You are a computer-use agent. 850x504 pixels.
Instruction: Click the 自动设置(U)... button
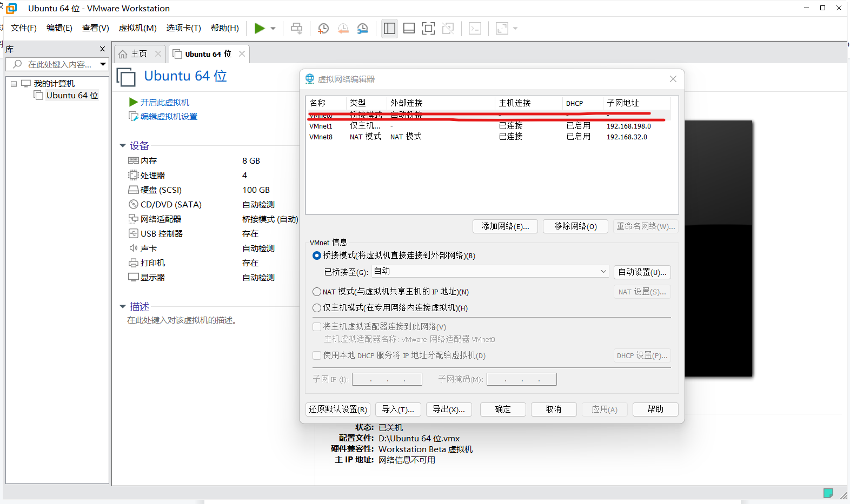[642, 272]
